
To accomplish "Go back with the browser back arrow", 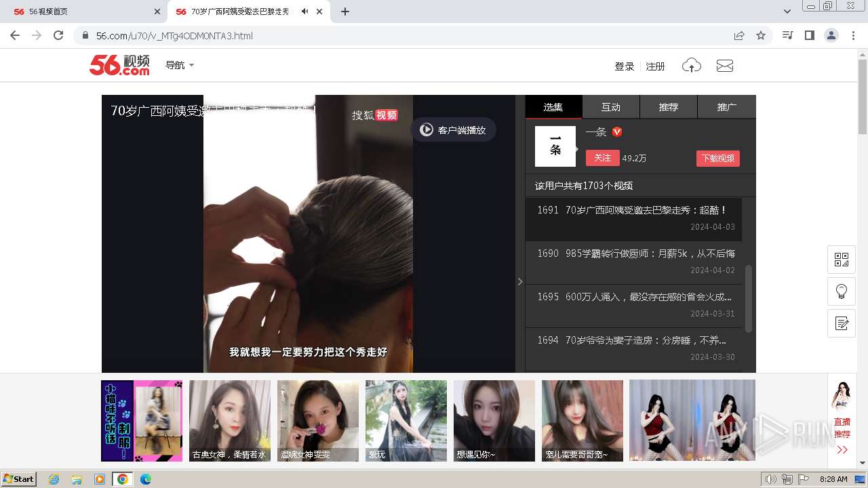I will tap(15, 35).
